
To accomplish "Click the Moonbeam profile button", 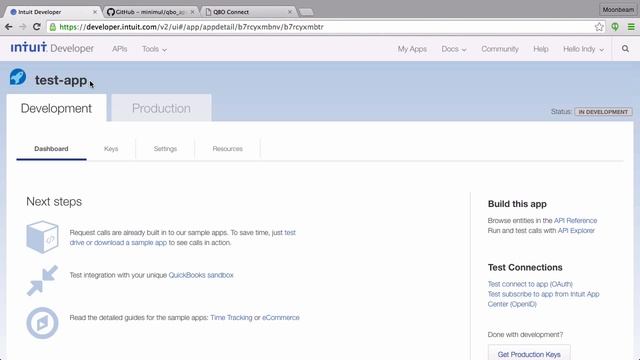I will (618, 9).
